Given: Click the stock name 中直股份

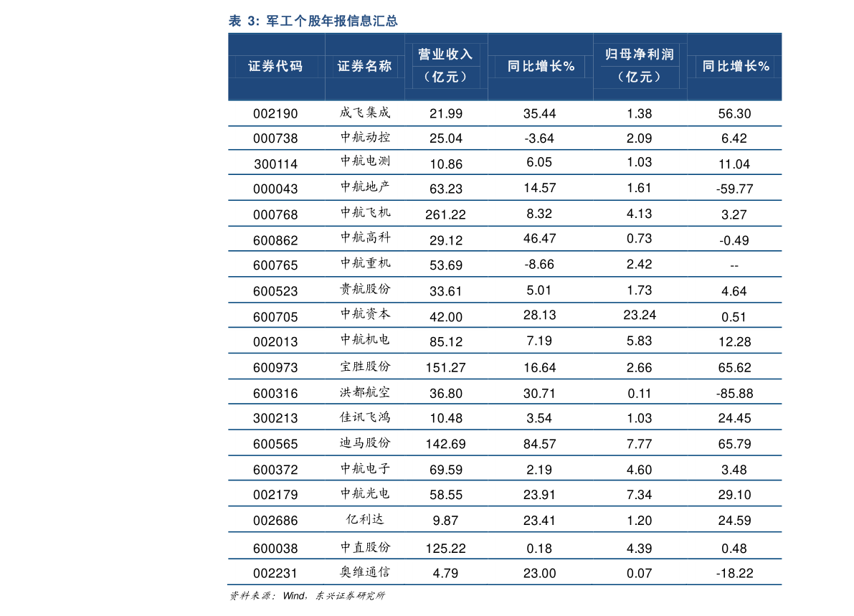Looking at the screenshot, I should click(x=365, y=547).
